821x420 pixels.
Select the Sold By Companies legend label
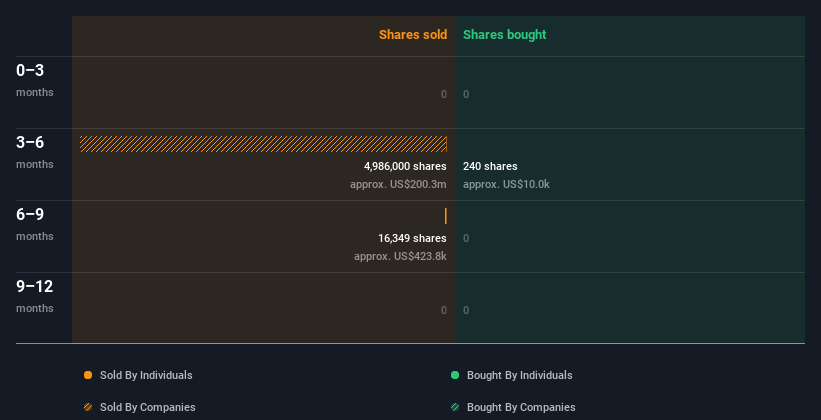coord(148,407)
